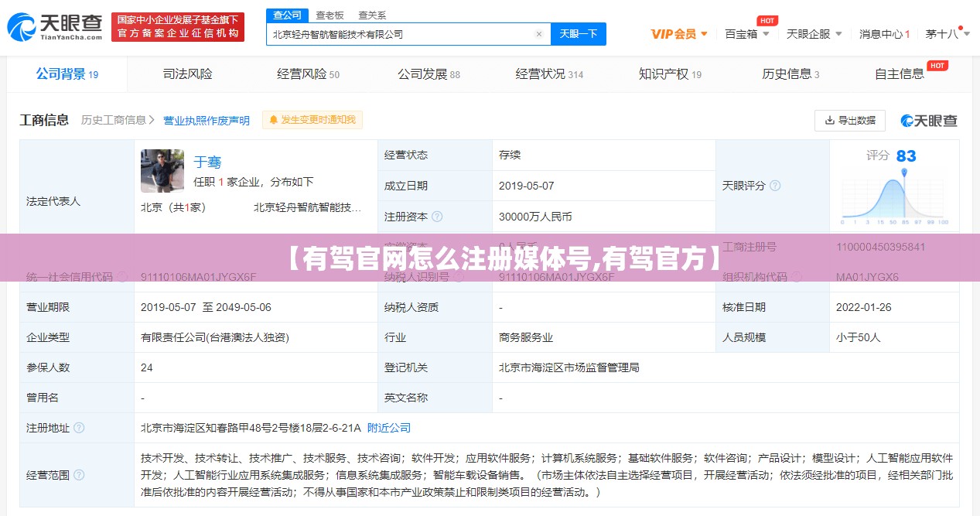Click the help icon beside 注册资本
The image size is (980, 516).
(437, 217)
